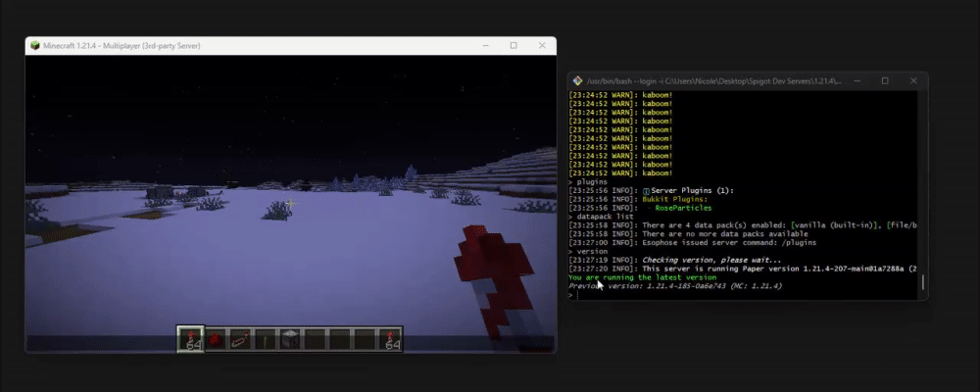Close the bash terminal window
The width and height of the screenshot is (980, 392).
(x=913, y=80)
